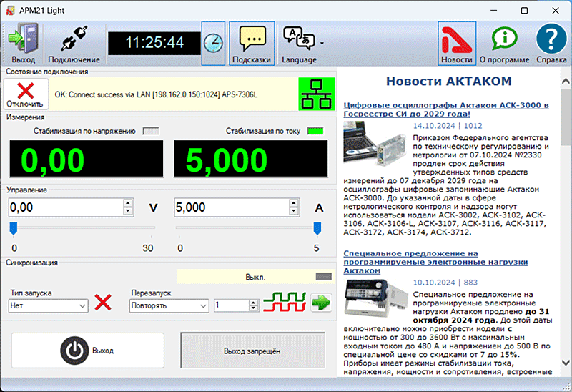This screenshot has height=392, width=572.
Task: Decrease current using the down spinner arrow
Action: point(294,212)
